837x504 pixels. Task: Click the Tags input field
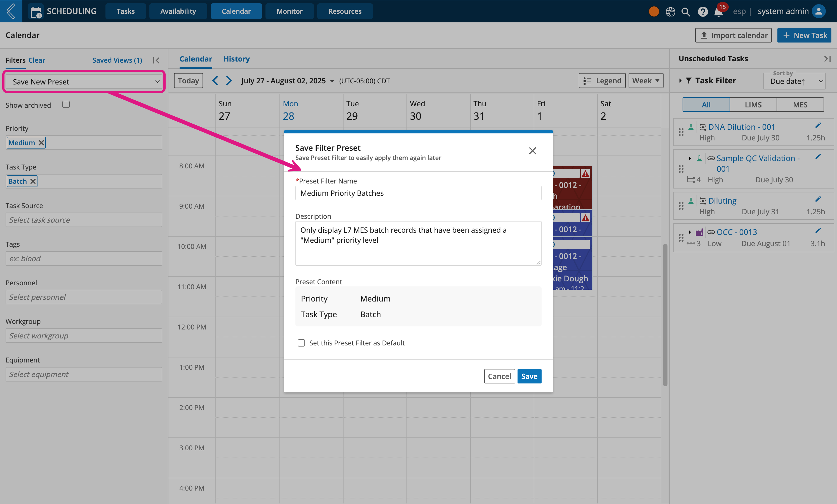[84, 258]
